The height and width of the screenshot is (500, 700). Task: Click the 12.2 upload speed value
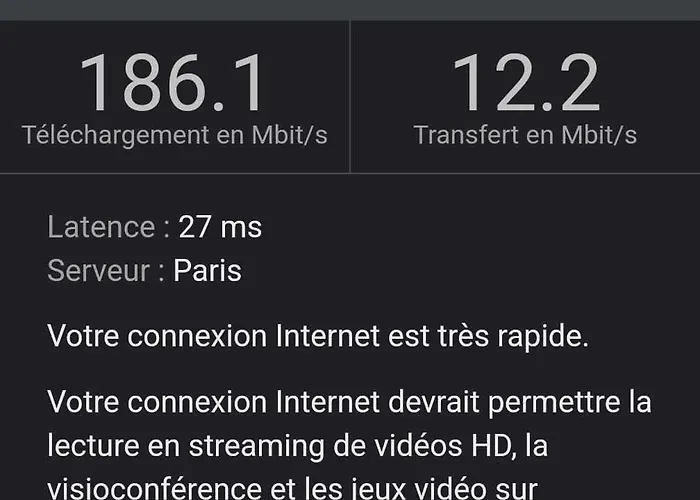526,83
